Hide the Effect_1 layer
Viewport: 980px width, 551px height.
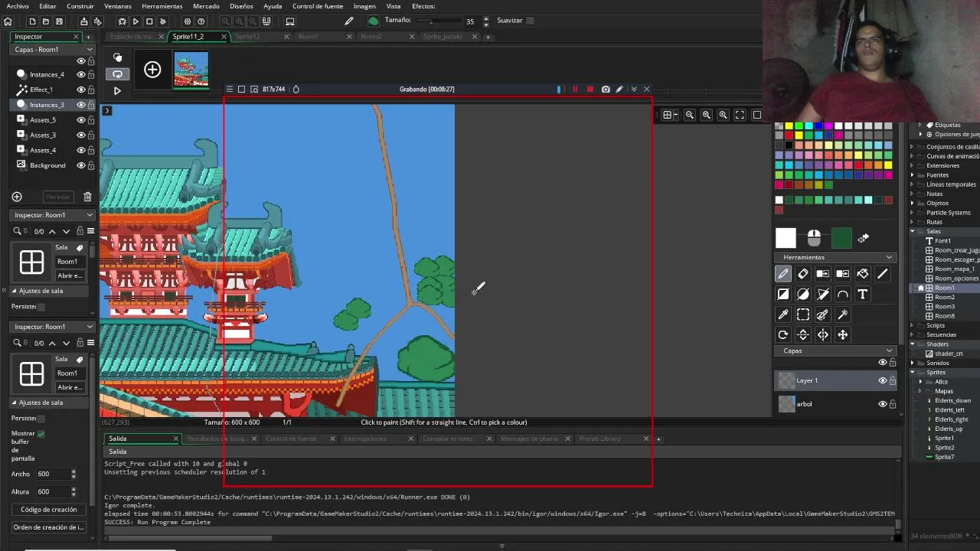(x=80, y=90)
